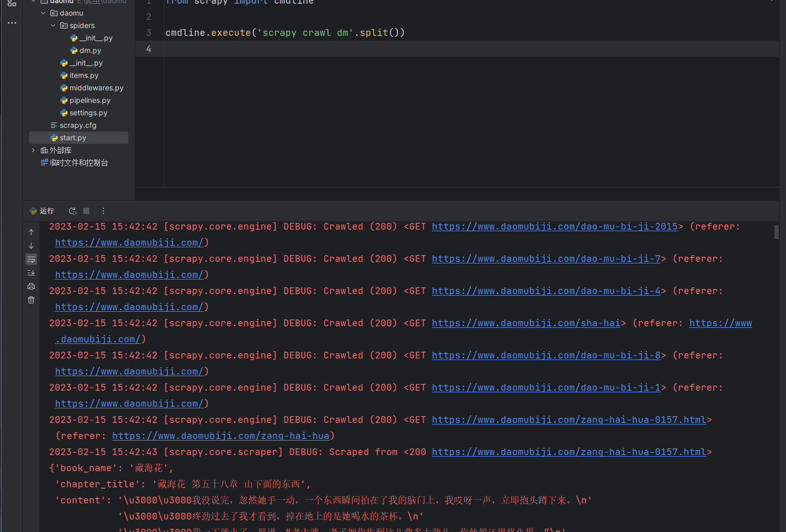The image size is (786, 532).
Task: Open the more tool windows ellipsis icon
Action: tap(11, 23)
